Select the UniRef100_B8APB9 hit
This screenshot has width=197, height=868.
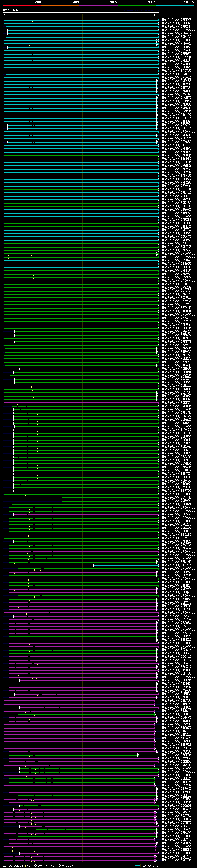point(177,159)
